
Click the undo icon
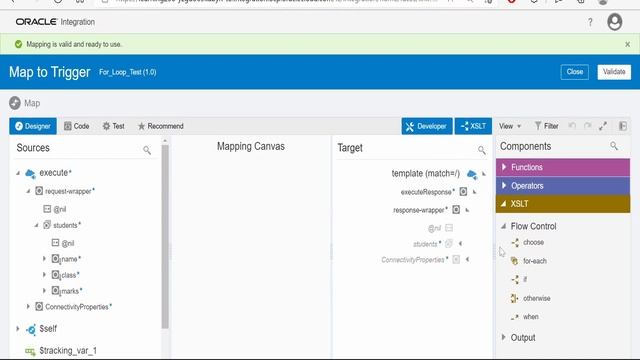click(572, 126)
